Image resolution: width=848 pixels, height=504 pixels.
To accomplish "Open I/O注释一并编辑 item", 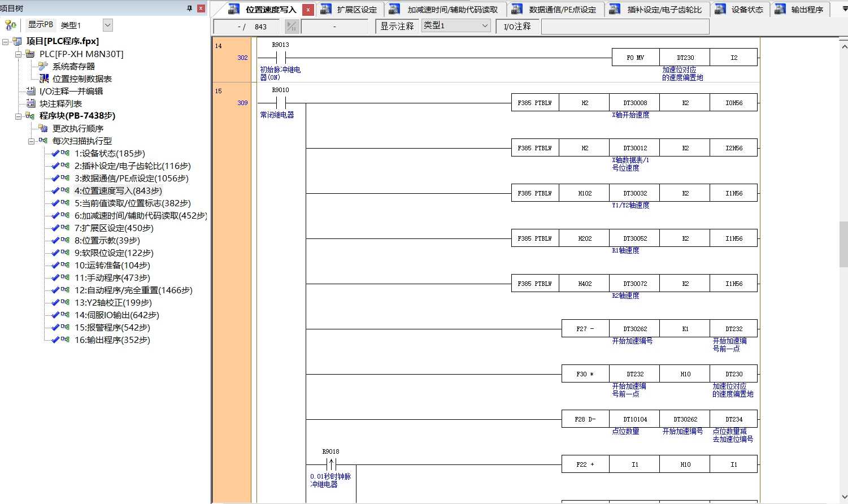I will tap(71, 91).
